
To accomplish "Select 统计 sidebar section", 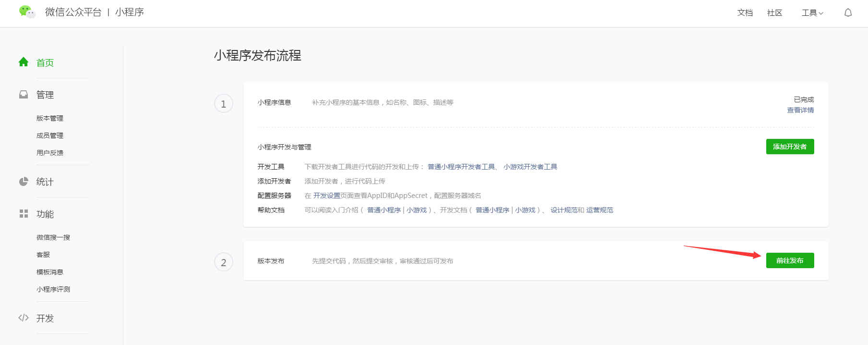I will [45, 182].
